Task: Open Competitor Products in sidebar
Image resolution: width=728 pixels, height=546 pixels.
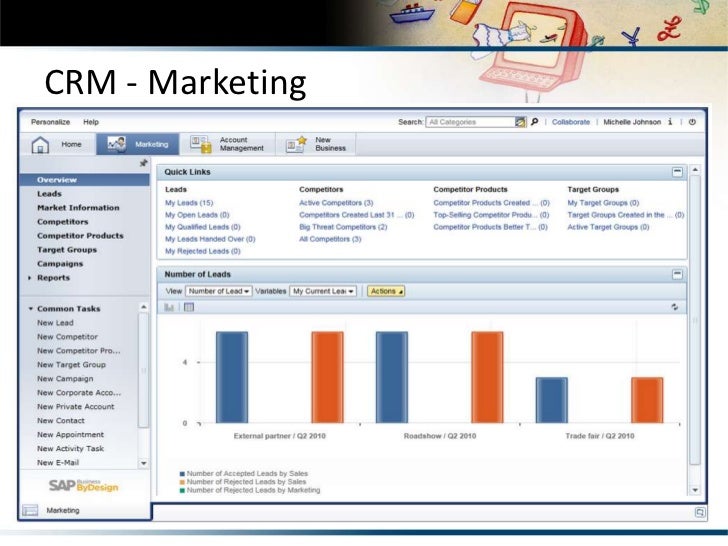Action: (x=80, y=235)
